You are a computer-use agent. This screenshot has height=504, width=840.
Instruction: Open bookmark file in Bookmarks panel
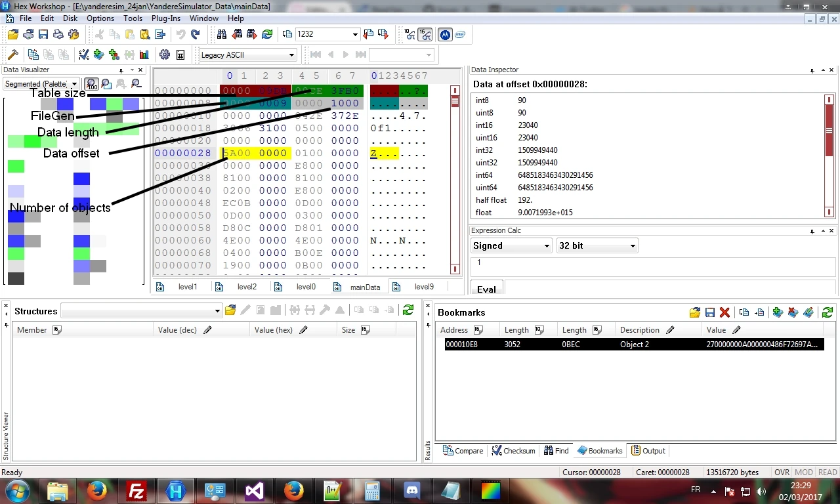695,312
